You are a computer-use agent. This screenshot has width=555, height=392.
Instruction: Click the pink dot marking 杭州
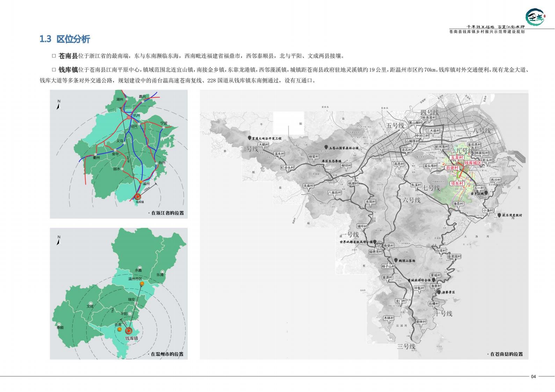[x=129, y=117]
